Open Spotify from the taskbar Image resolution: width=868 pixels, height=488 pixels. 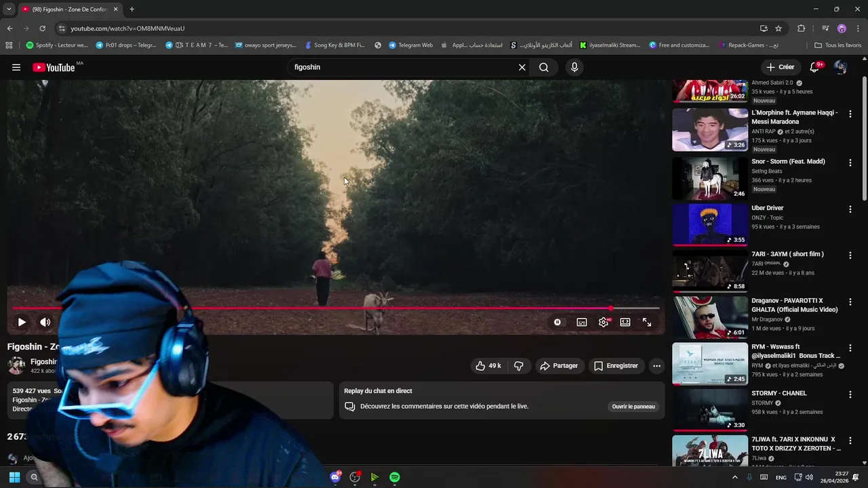pos(395,477)
